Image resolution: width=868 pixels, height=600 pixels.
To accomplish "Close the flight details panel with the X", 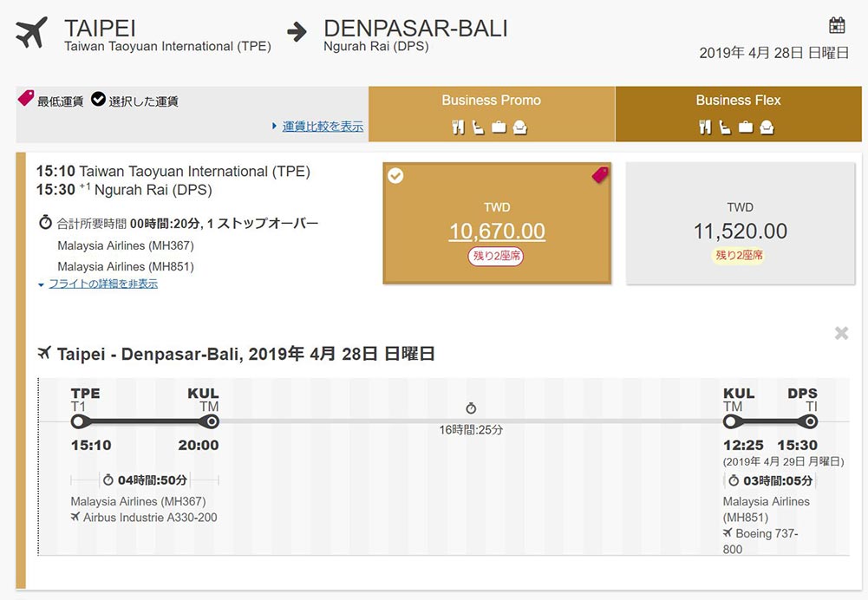I will pos(841,333).
